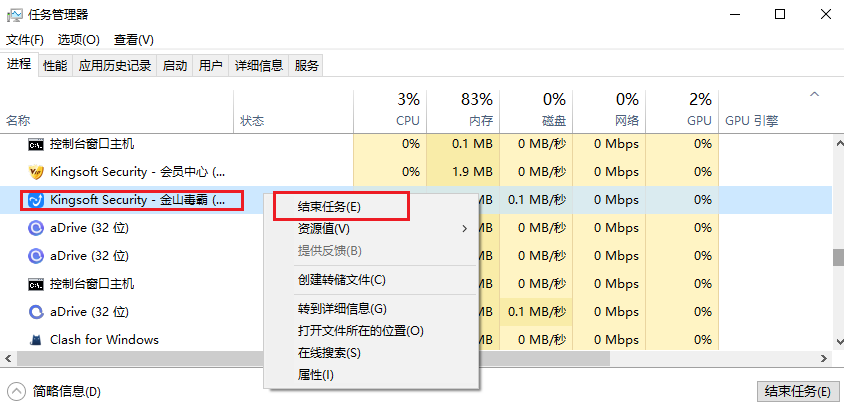
Task: Choose 属性(I) in the context menu
Action: [371, 375]
